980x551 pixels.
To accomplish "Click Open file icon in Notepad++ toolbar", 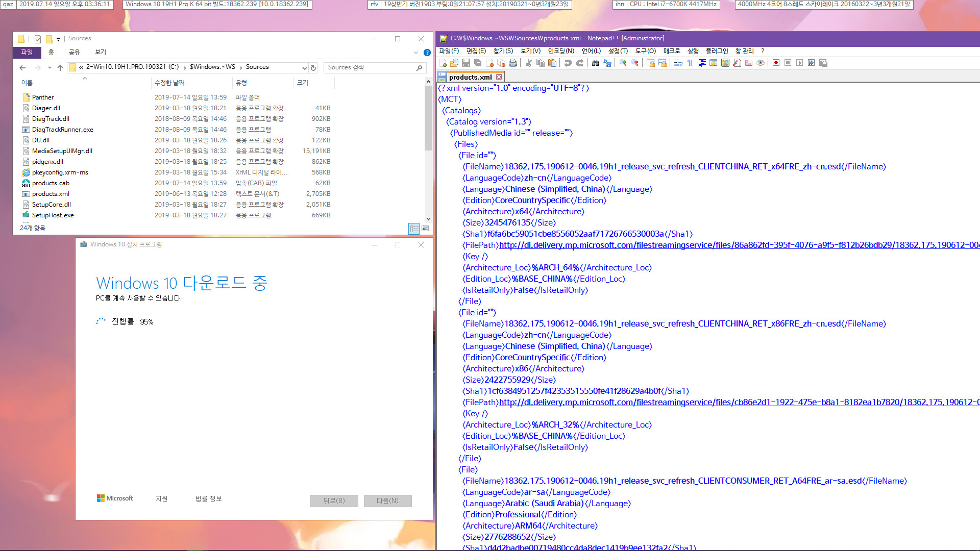I will [x=454, y=63].
